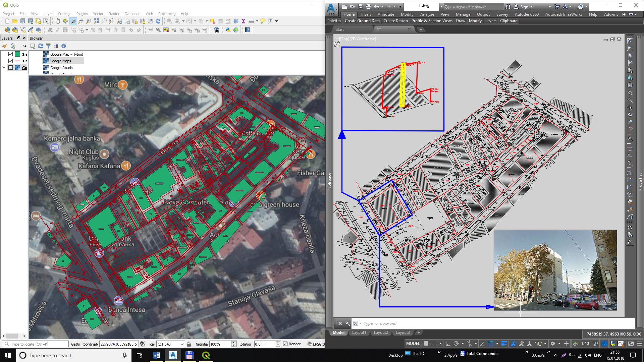Click the QGIS locator search field

(35, 344)
